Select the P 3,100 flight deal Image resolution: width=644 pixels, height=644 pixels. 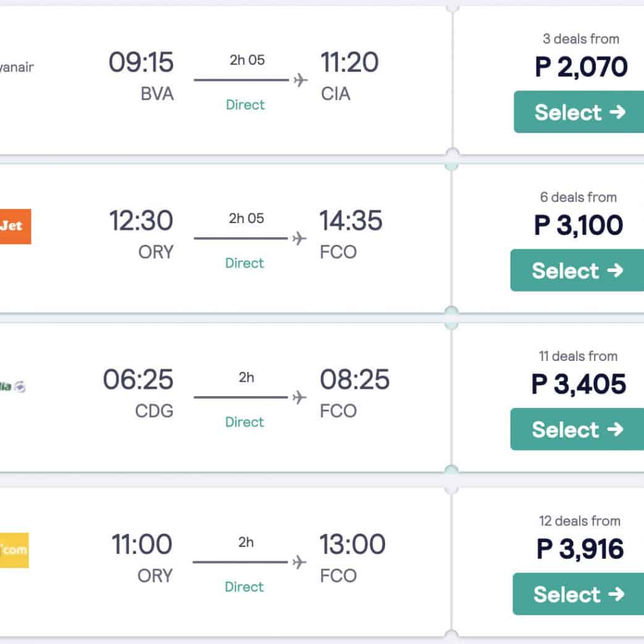click(577, 271)
